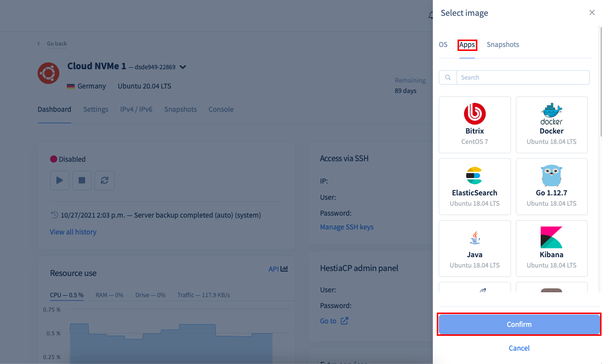
Task: Pick the Java coffee cup icon
Action: (475, 237)
